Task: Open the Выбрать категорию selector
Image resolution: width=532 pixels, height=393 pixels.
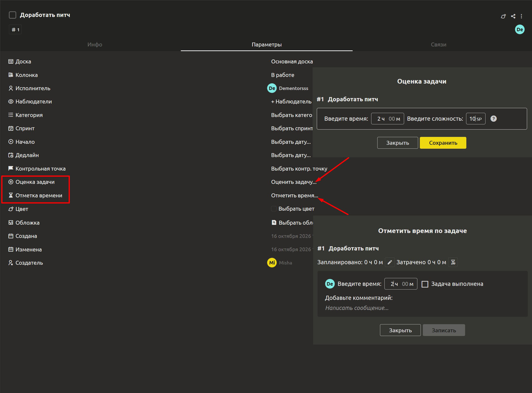Action: 291,115
